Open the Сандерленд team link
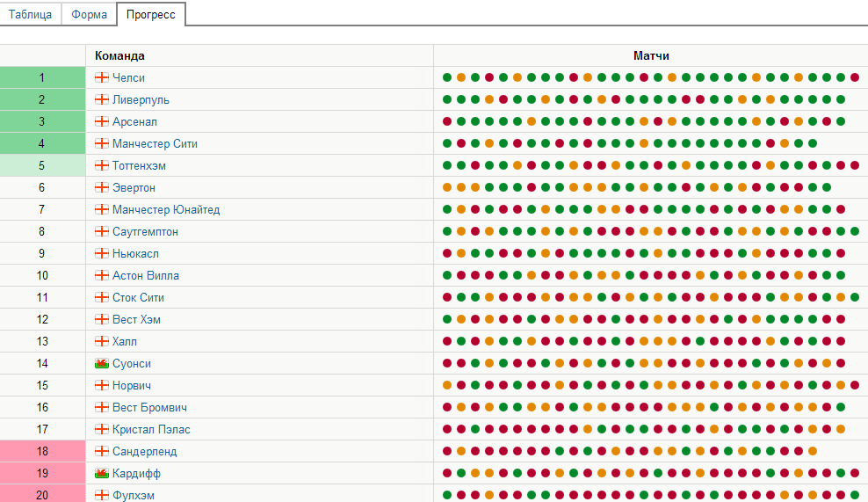The height and width of the screenshot is (502, 868). (144, 451)
